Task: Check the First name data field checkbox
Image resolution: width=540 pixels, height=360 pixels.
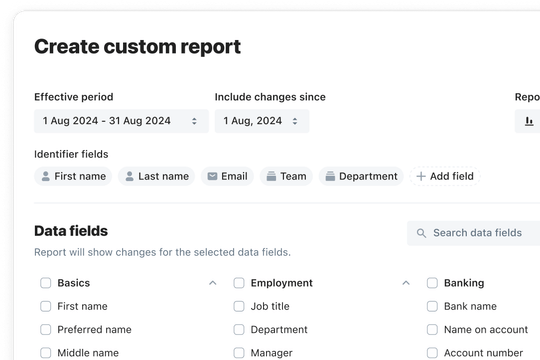Action: pos(45,306)
